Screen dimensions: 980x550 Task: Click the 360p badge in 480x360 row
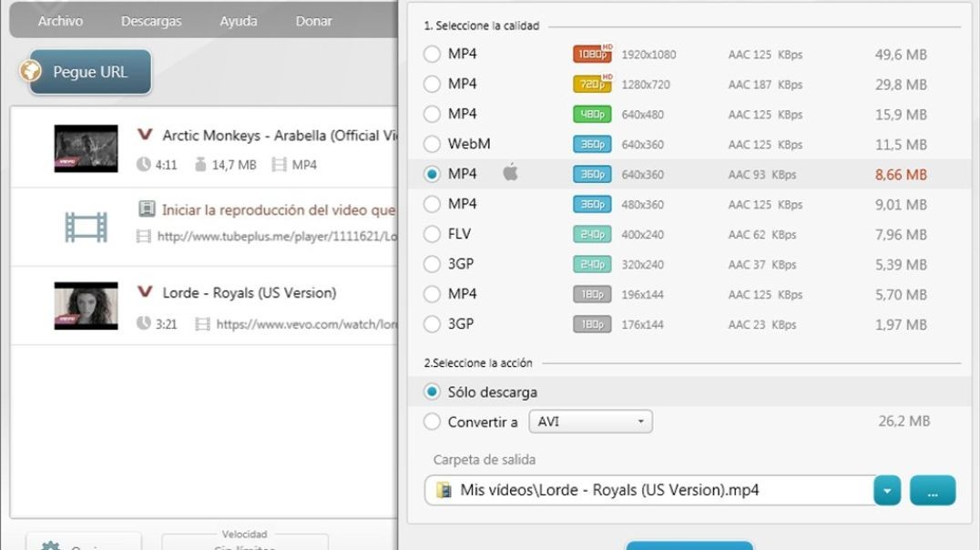[x=592, y=204]
